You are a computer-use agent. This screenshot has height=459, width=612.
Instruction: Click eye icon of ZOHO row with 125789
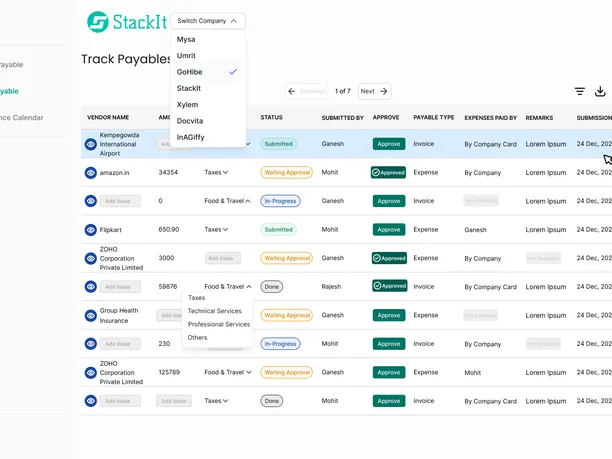click(x=91, y=373)
